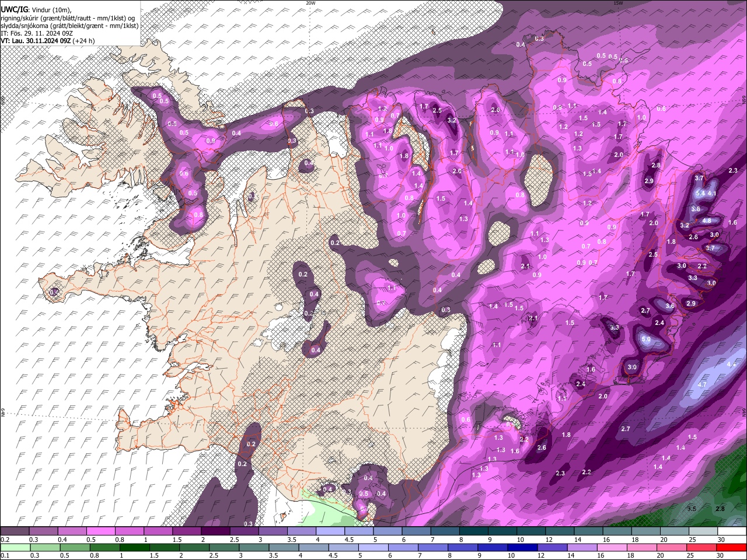
Task: Pick the 5.0 precipitation value on the map
Action: [645, 339]
